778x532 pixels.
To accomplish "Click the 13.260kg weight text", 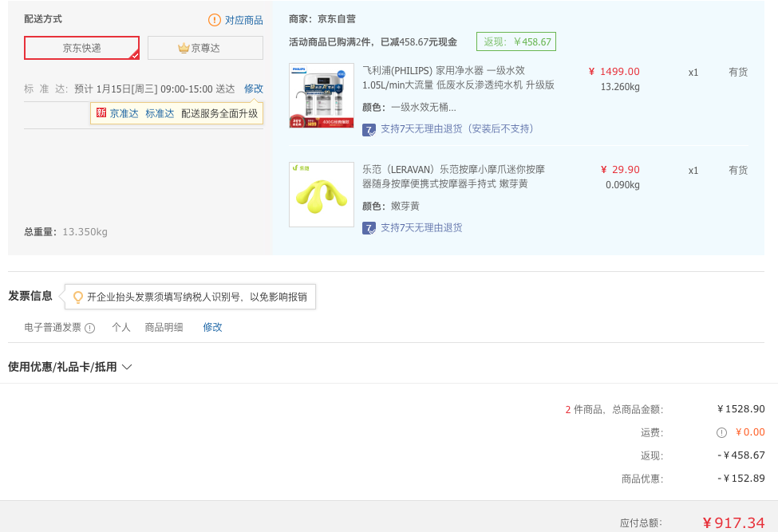I will click(620, 87).
